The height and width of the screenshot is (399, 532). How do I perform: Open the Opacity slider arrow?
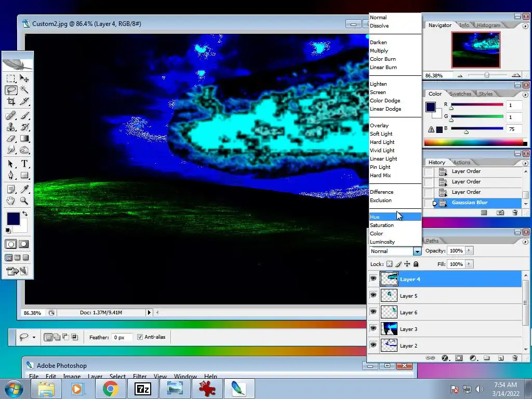469,251
